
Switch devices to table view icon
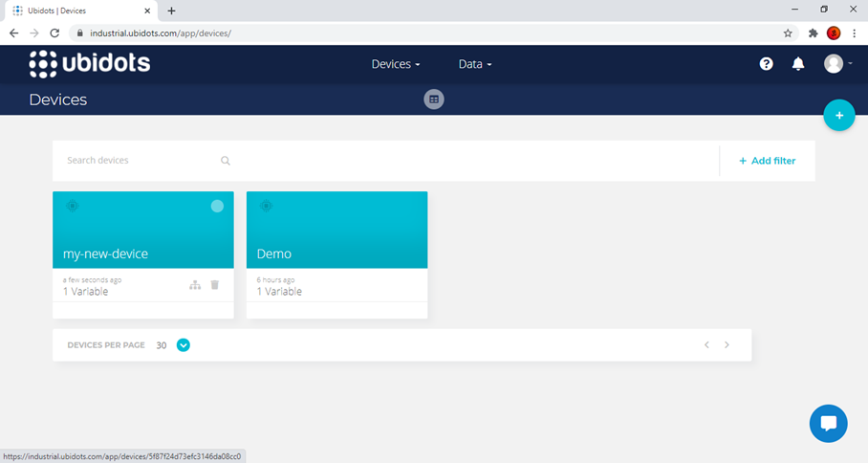pos(434,99)
